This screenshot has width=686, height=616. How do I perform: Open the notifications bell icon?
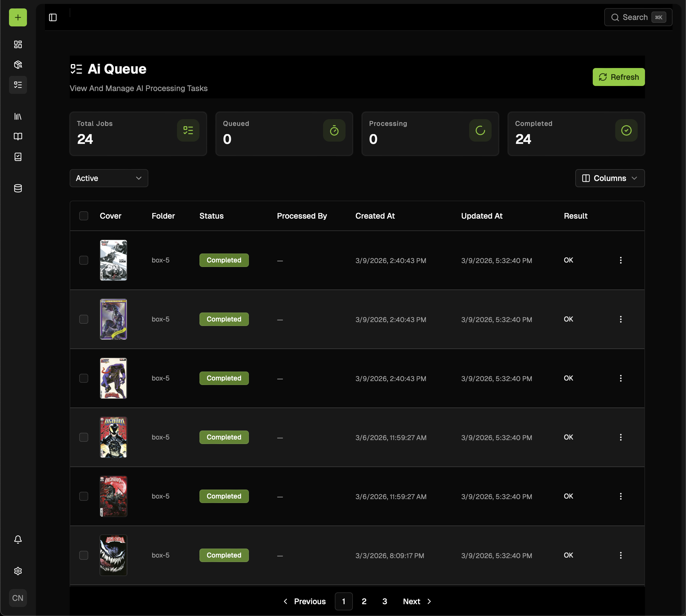pos(18,539)
